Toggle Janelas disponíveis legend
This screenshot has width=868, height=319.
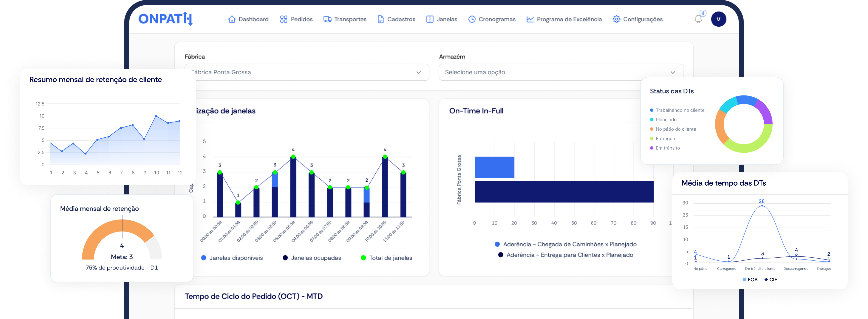pos(232,258)
